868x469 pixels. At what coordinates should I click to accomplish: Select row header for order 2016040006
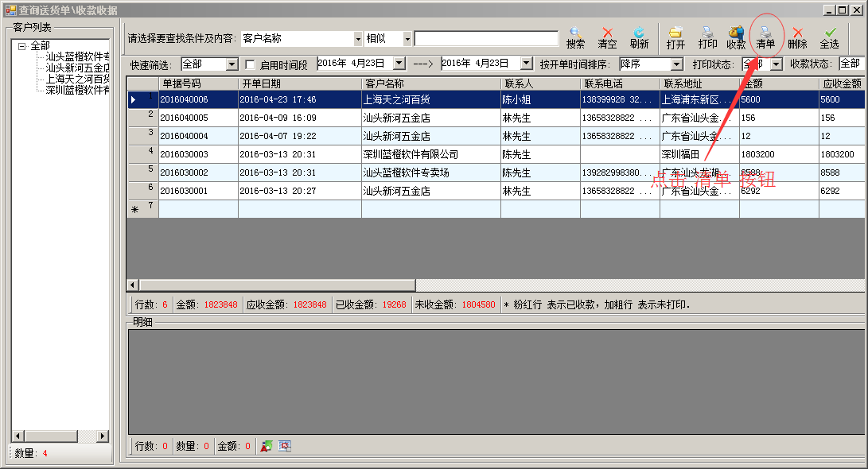coord(143,99)
